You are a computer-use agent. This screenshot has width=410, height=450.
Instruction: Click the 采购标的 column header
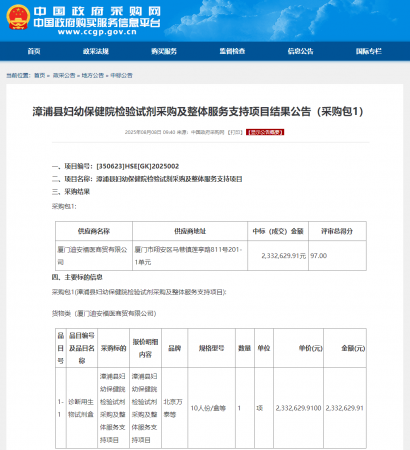tap(113, 348)
